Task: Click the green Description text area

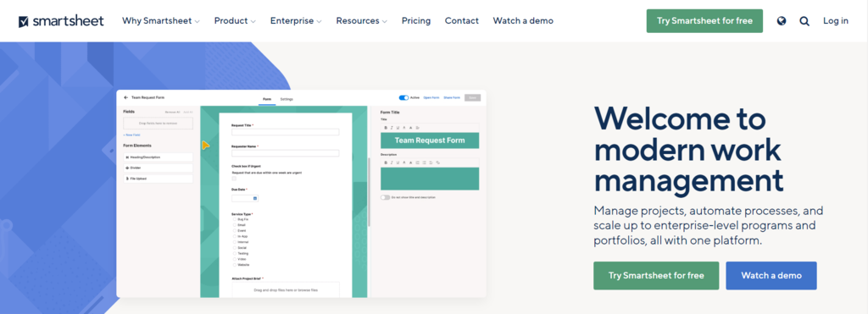Action: (x=430, y=179)
